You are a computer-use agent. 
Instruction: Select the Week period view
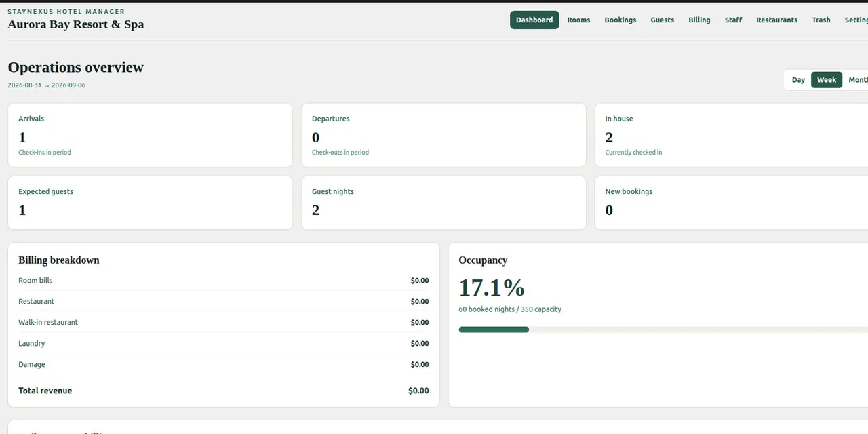point(827,80)
